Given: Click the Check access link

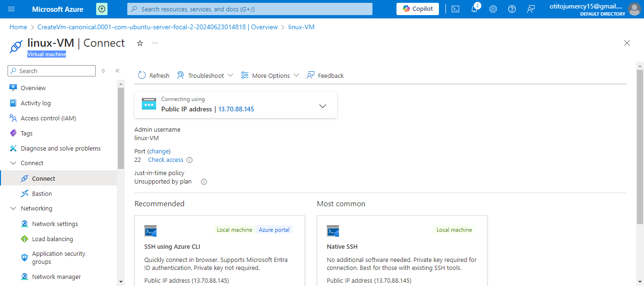Looking at the screenshot, I should pos(165,160).
